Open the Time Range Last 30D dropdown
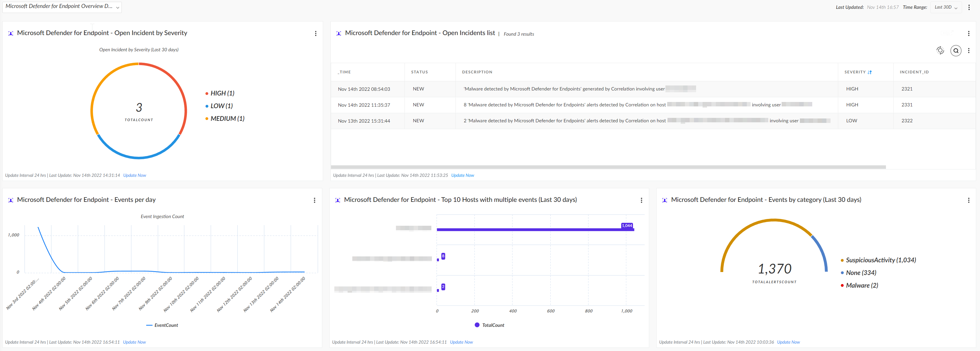980x351 pixels. click(x=946, y=7)
